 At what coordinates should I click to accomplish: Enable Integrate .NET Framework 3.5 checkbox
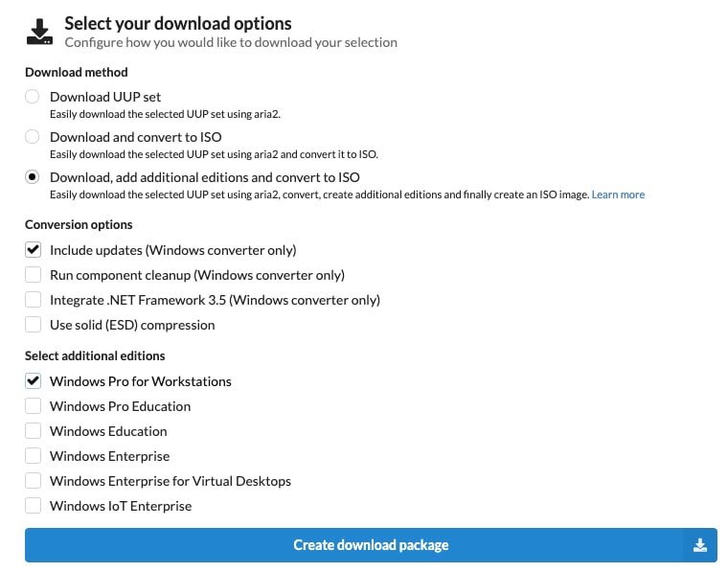tap(33, 300)
